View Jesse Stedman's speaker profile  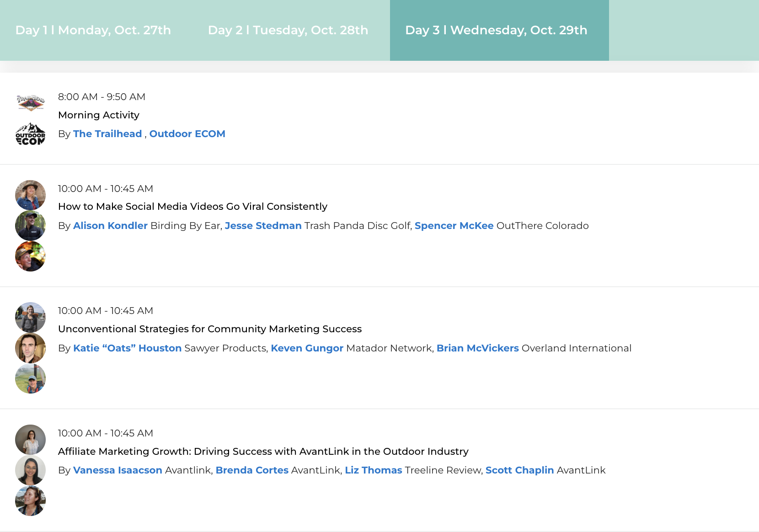[x=263, y=226]
